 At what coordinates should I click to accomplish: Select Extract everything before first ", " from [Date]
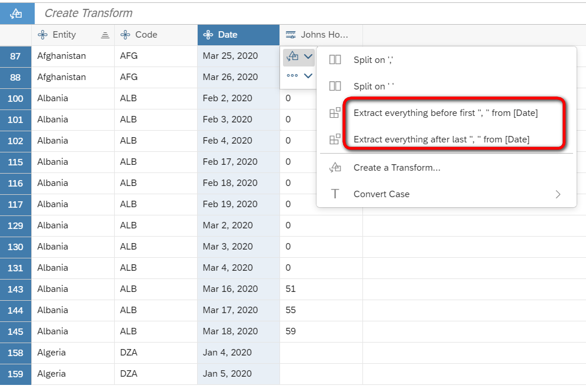tap(446, 113)
